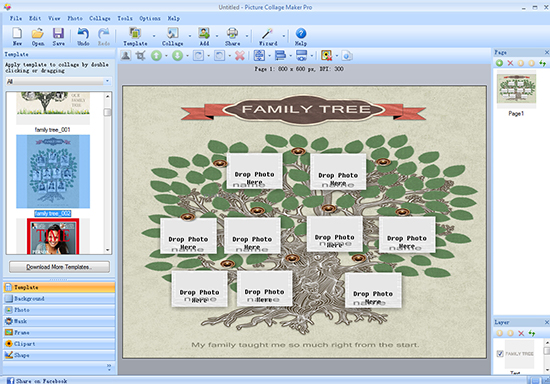The width and height of the screenshot is (550, 384).
Task: Click Share on Facebook link
Action: click(x=41, y=381)
